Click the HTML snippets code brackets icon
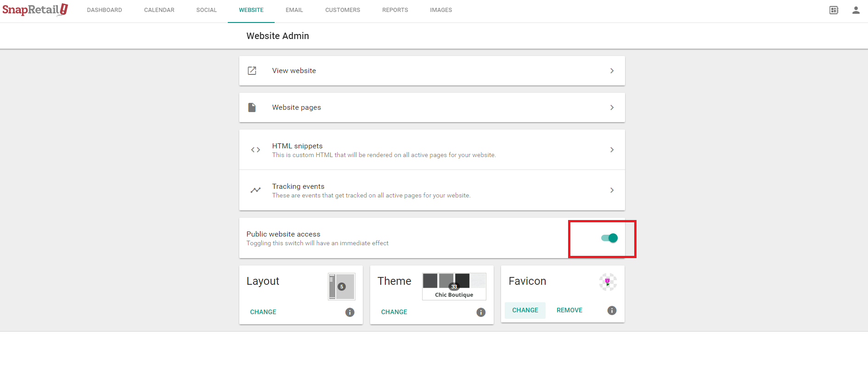The width and height of the screenshot is (868, 367). pyautogui.click(x=256, y=150)
